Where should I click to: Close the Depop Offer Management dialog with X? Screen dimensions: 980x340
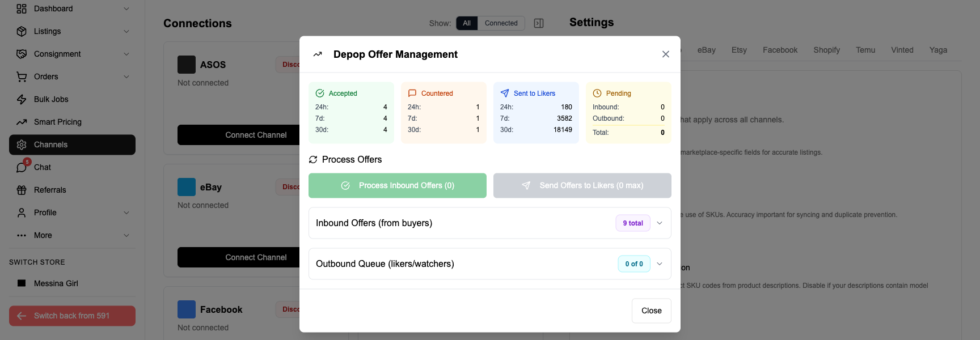click(x=666, y=54)
